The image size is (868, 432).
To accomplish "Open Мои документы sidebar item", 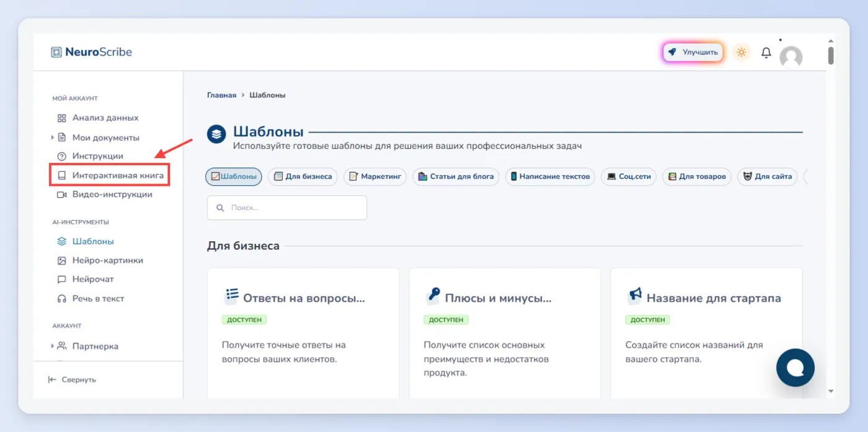I will 106,138.
